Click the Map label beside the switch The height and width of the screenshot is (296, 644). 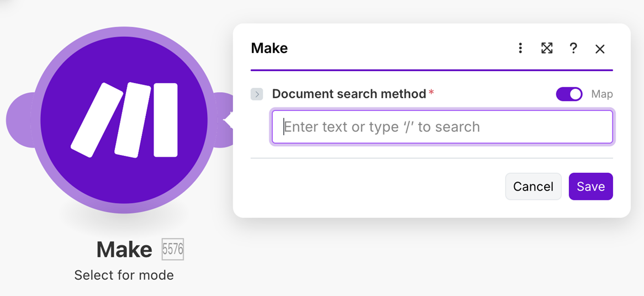point(602,94)
